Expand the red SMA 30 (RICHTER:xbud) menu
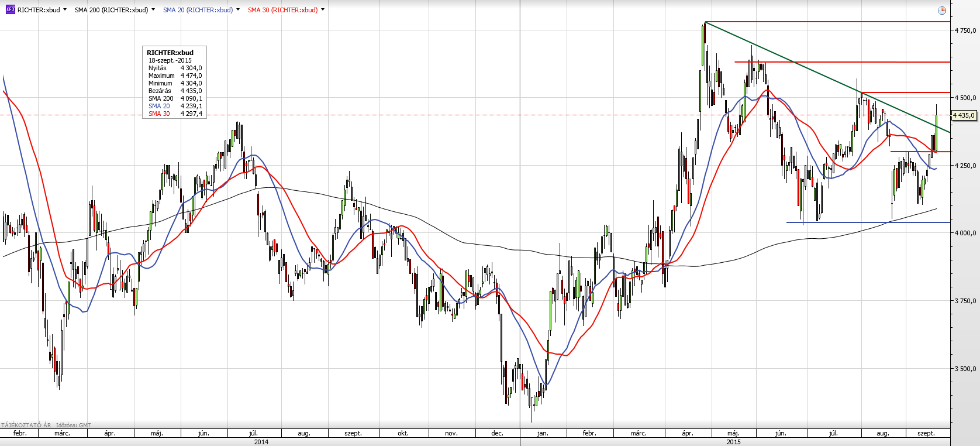Viewport: 980px width, 446px height. (x=322, y=9)
